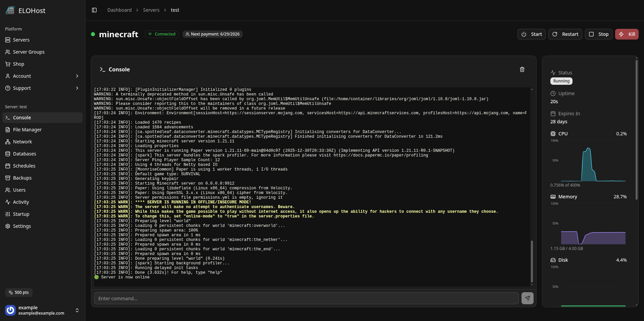Click the '28 days' expiry value
The height and width of the screenshot is (321, 644).
tap(559, 122)
